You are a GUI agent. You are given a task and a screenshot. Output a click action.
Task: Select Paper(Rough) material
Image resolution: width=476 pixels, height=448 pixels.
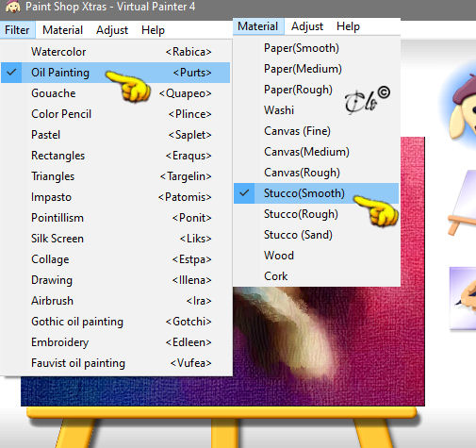(316, 90)
